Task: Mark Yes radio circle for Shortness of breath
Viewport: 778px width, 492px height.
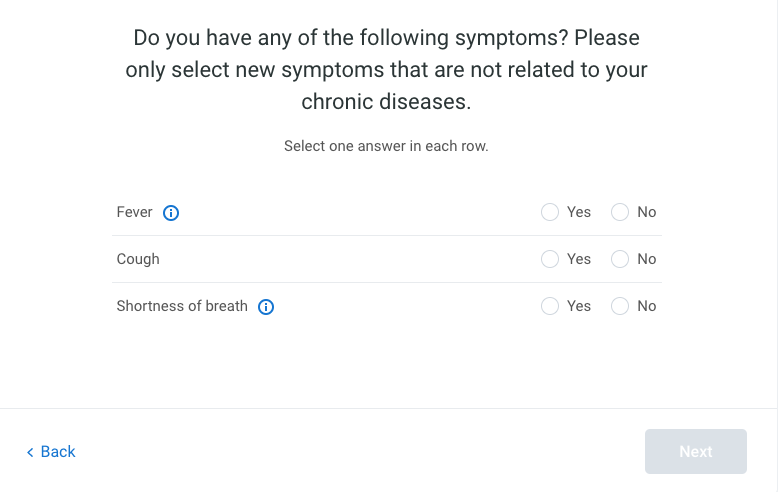Action: 550,306
